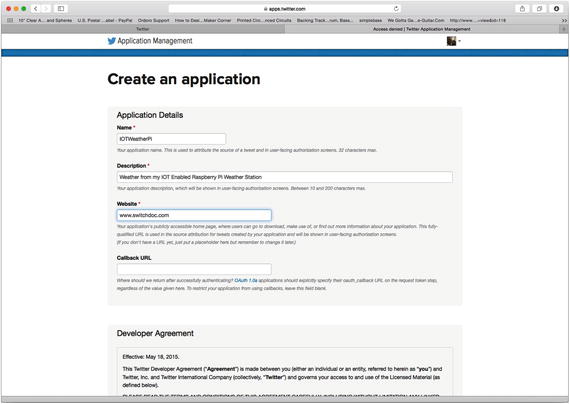Select Access denied Twitter Application Management tab

pyautogui.click(x=422, y=29)
